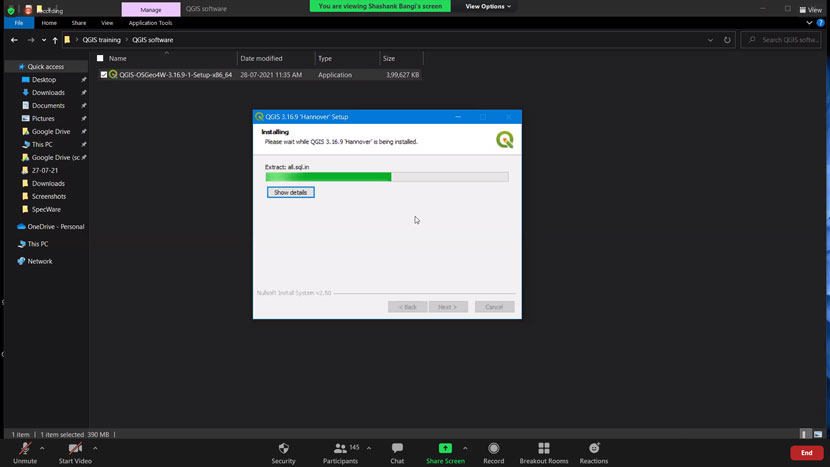Click QGIS software breadcrumb

pyautogui.click(x=152, y=40)
